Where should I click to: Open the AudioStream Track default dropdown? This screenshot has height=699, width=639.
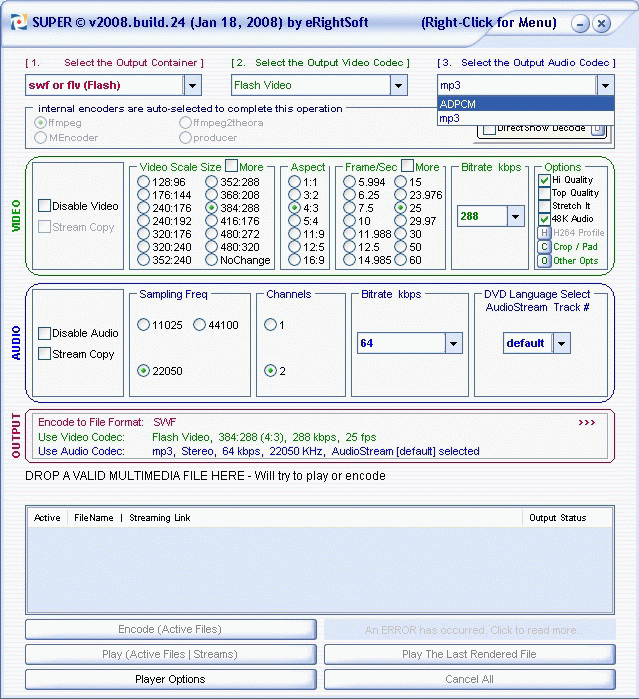[561, 343]
